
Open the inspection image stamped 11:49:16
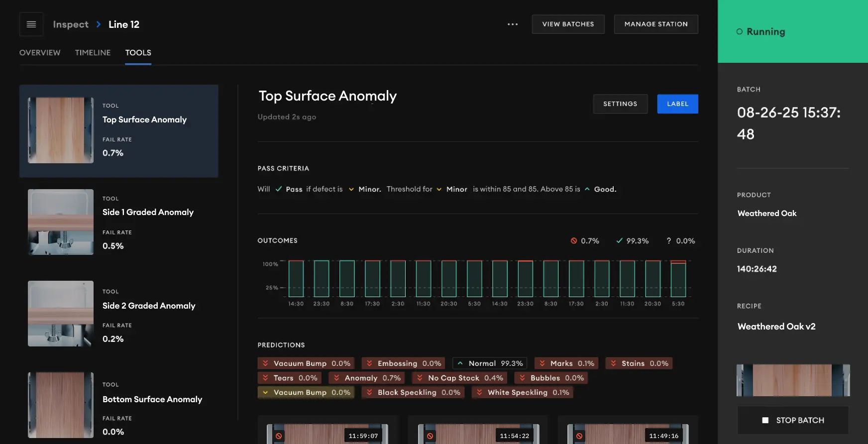pyautogui.click(x=628, y=434)
